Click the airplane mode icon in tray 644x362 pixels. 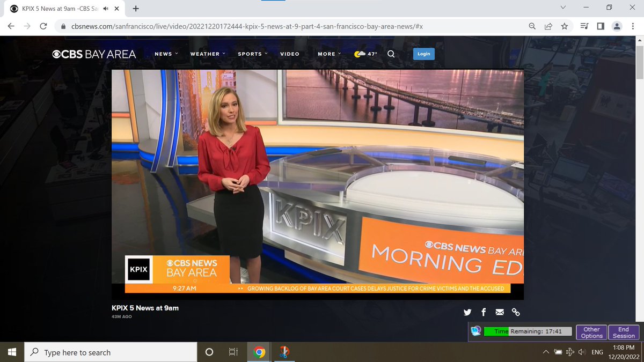(x=570, y=352)
